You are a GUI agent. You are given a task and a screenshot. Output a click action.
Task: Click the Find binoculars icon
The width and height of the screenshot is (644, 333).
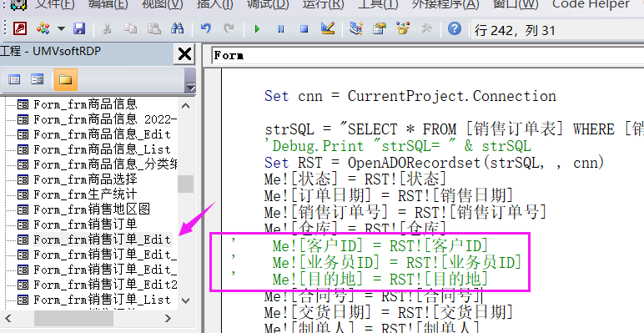(x=177, y=28)
